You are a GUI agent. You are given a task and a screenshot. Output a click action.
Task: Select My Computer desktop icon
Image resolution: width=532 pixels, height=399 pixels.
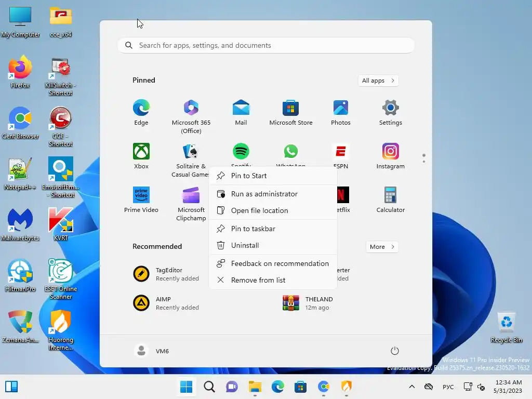[x=20, y=22]
